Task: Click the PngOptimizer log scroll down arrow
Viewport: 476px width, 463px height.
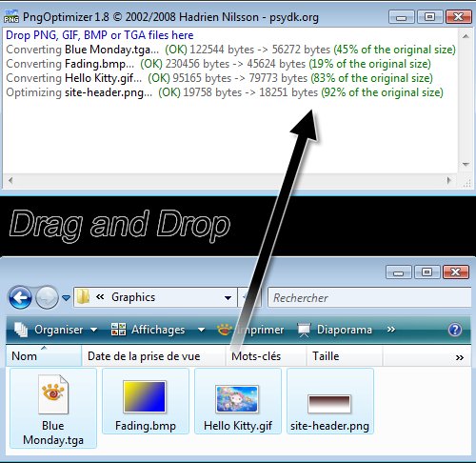Action: click(x=466, y=164)
